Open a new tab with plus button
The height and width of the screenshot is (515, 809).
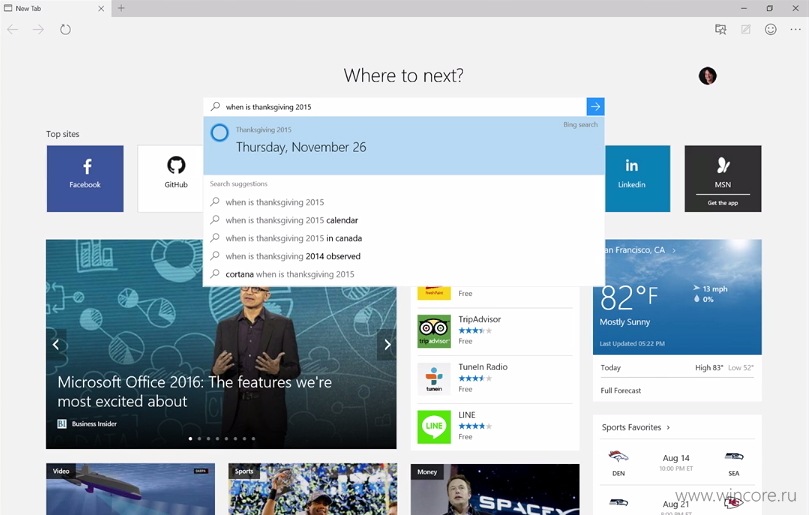(121, 8)
